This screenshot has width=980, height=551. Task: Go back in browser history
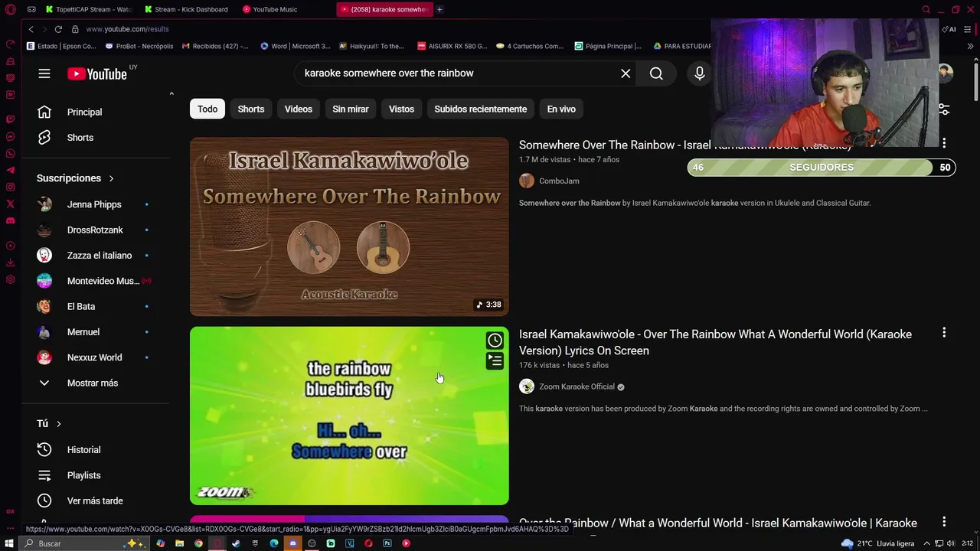(31, 29)
